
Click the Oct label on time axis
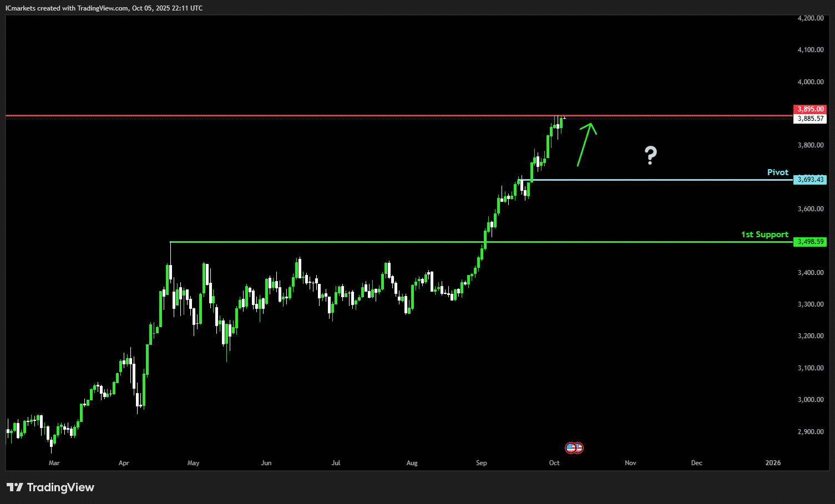pyautogui.click(x=554, y=463)
